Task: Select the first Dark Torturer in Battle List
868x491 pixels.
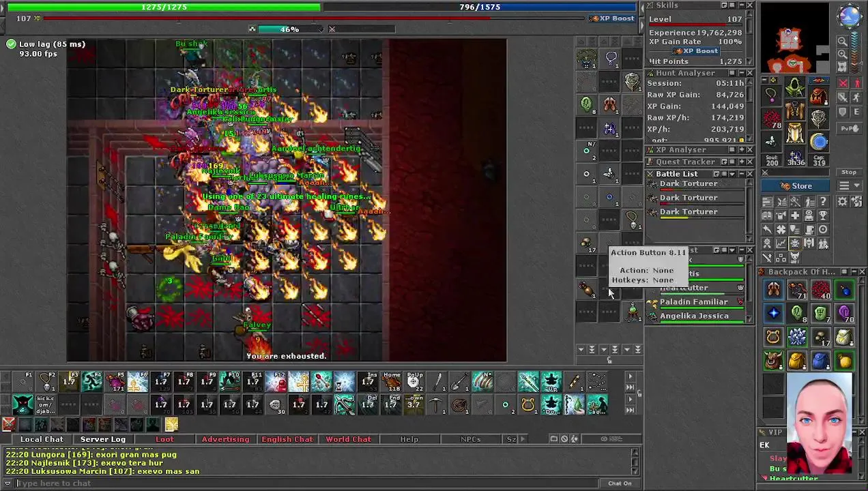Action: [696, 184]
